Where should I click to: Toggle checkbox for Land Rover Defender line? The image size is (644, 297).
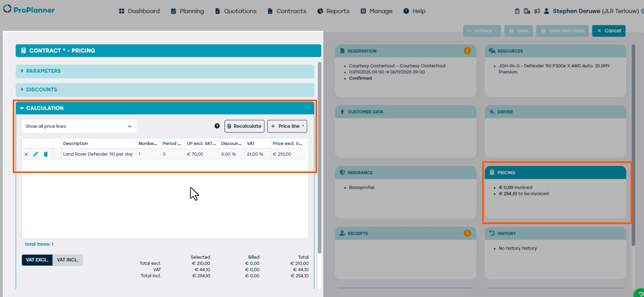click(x=26, y=154)
